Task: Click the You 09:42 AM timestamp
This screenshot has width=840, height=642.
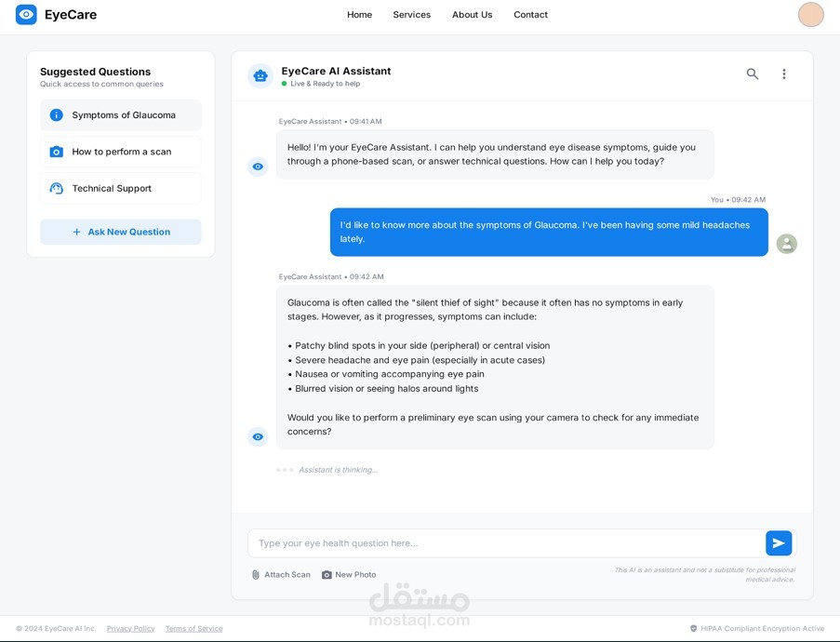Action: (x=739, y=199)
